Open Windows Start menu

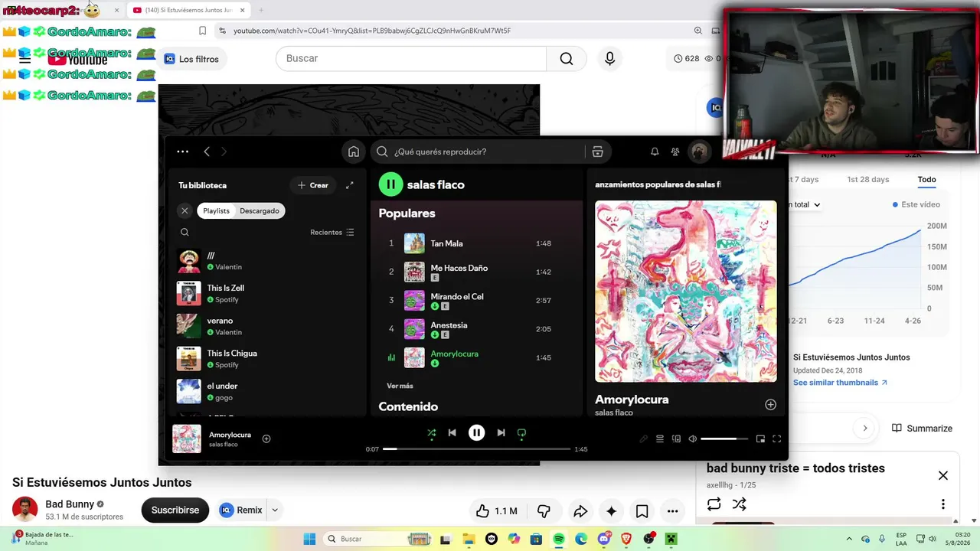coord(309,539)
